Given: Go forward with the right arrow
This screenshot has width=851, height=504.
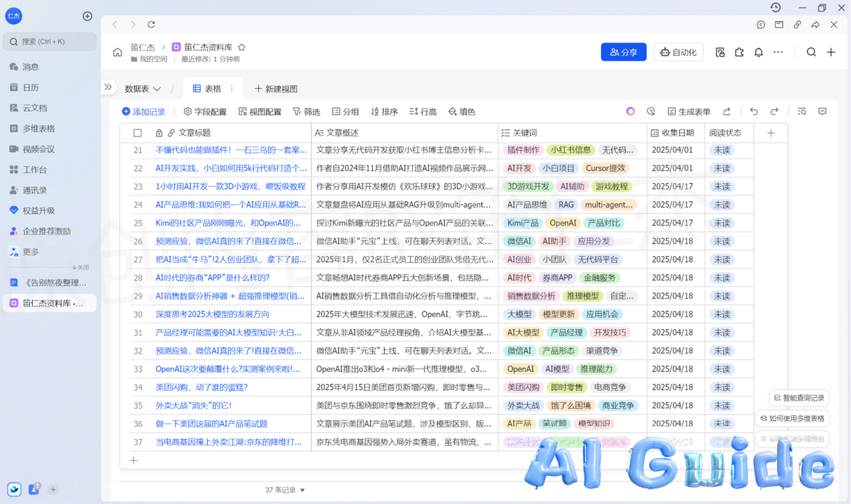Looking at the screenshot, I should click(133, 25).
